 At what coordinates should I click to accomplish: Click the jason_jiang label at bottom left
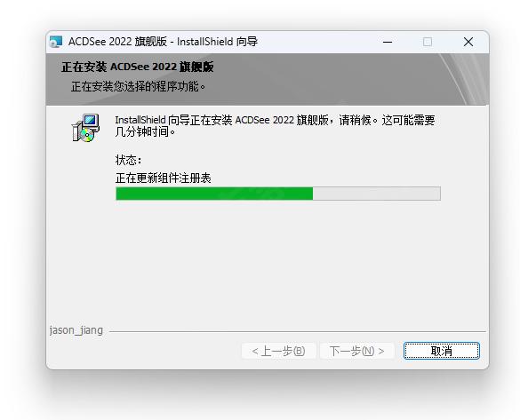click(76, 330)
